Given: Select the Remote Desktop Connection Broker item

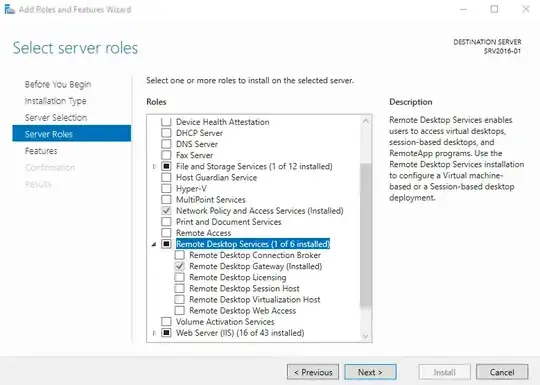Looking at the screenshot, I should [255, 255].
